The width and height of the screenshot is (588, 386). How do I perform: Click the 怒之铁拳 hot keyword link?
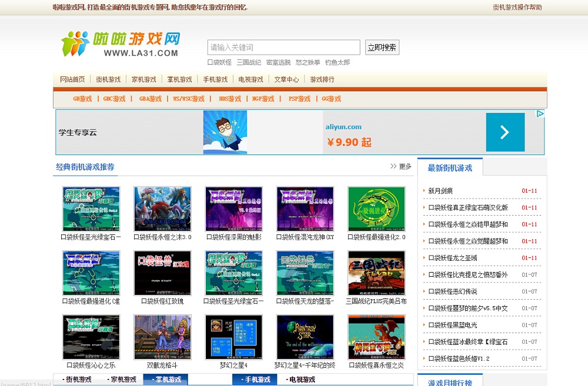point(308,62)
